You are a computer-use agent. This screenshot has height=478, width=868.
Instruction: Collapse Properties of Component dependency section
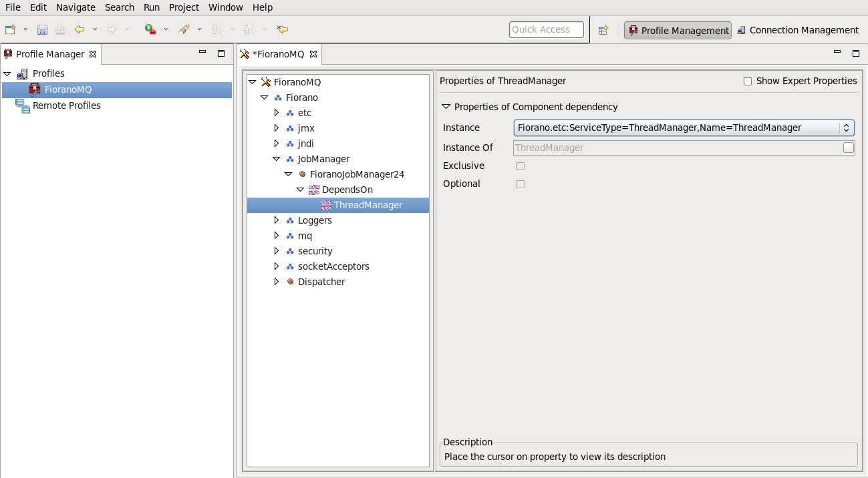446,107
